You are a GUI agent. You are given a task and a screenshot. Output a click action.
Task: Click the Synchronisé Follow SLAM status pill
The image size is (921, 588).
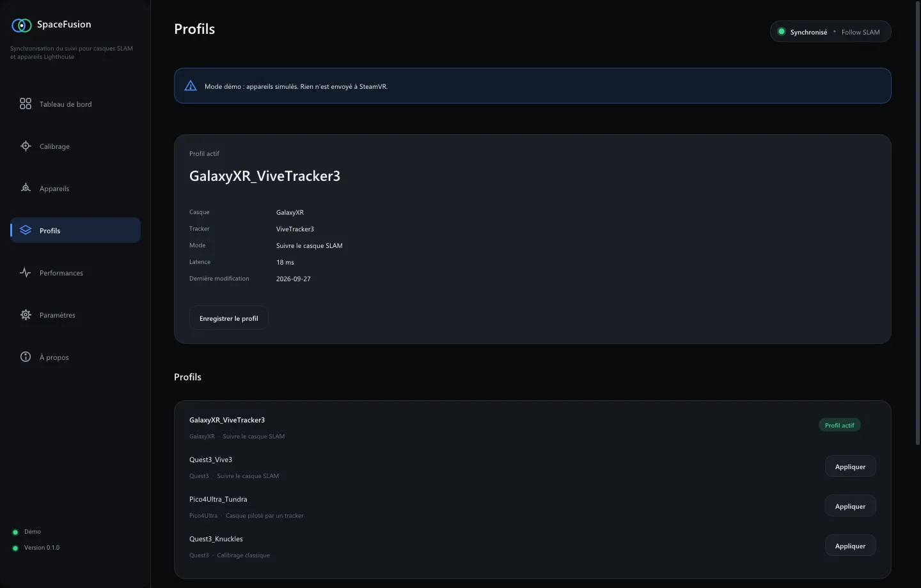pyautogui.click(x=830, y=32)
